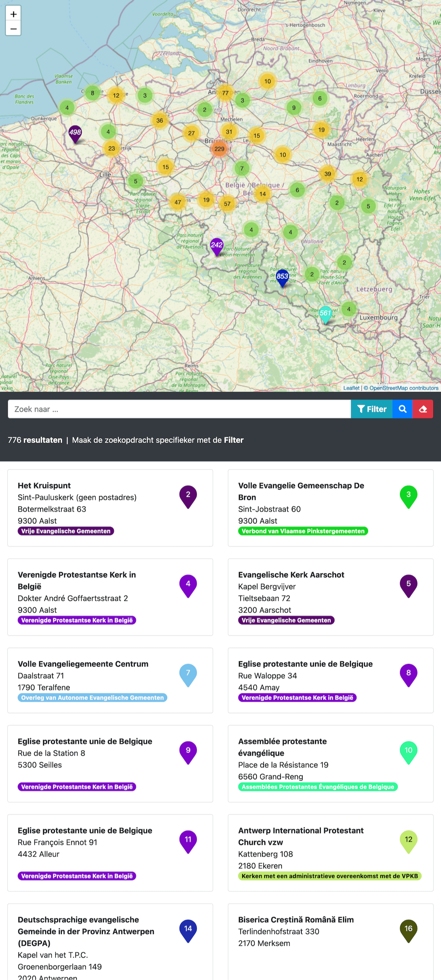This screenshot has width=441, height=980.
Task: Click the 'Zoek naar ...' search field
Action: [179, 409]
